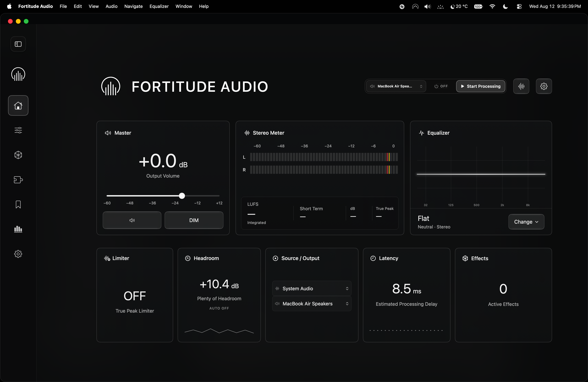The width and height of the screenshot is (588, 382).
Task: Click the Flat preset name
Action: 423,218
